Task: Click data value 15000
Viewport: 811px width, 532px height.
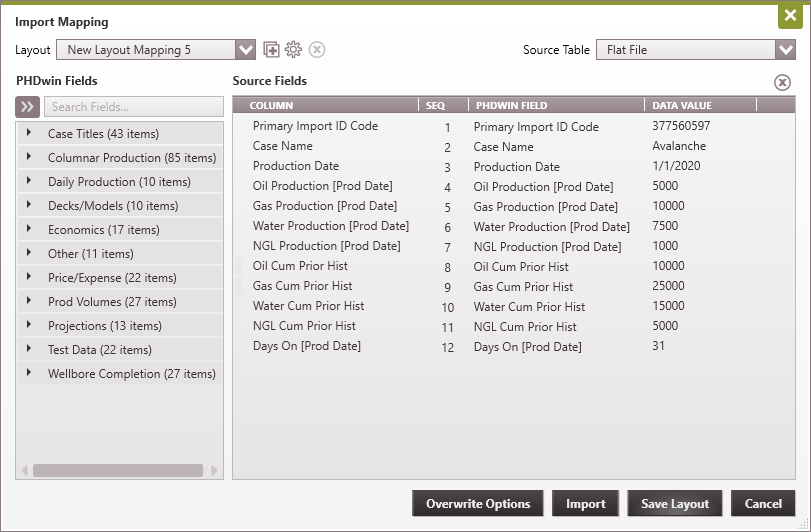Action: 668,306
